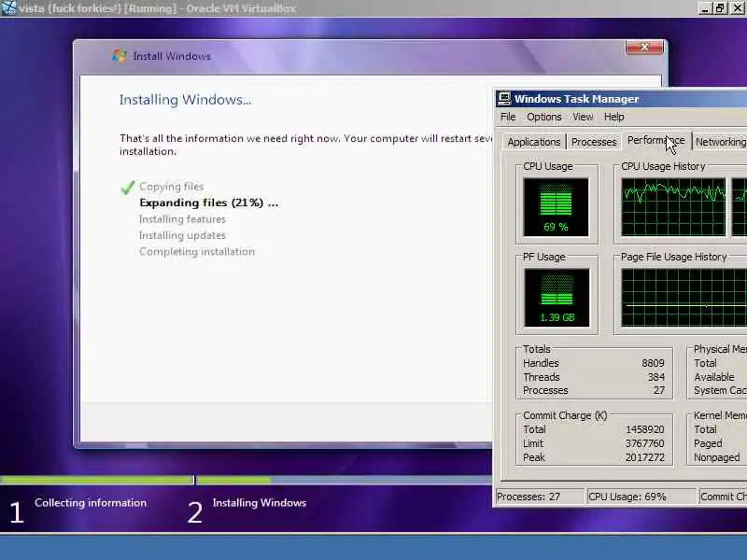Click the Kernel Memory 'Nonpaged' label
The width and height of the screenshot is (747, 560).
[x=717, y=457]
